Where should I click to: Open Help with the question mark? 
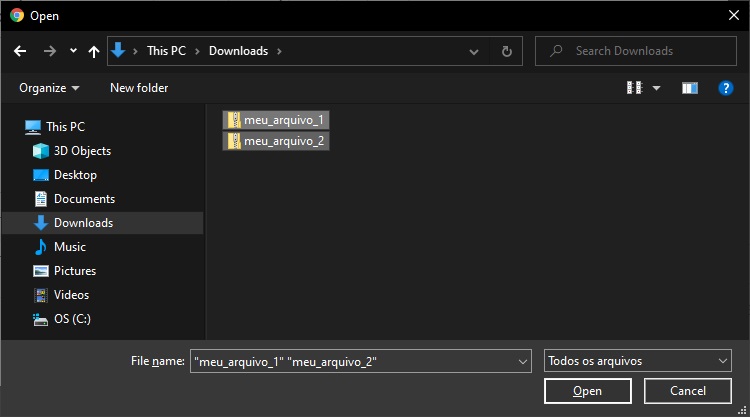tap(726, 88)
